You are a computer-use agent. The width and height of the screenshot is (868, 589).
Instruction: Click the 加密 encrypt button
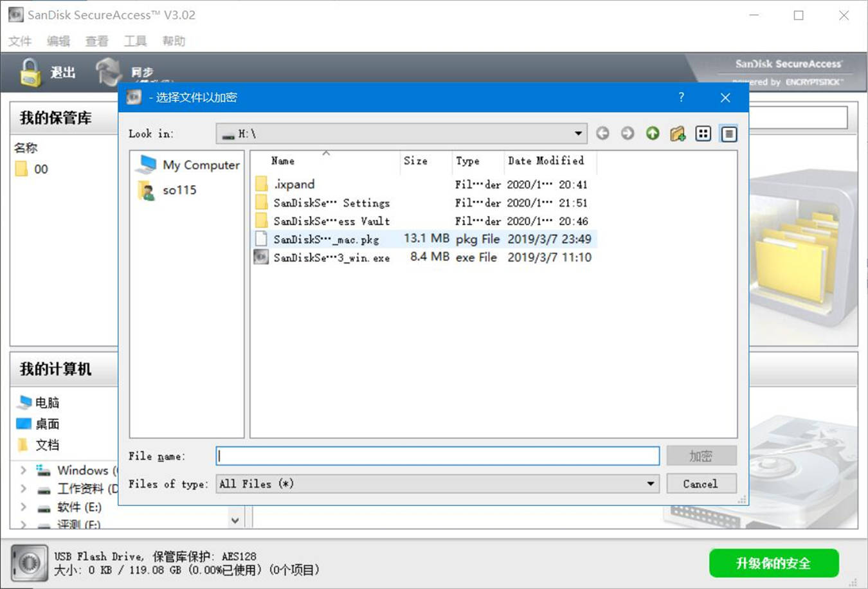click(701, 456)
